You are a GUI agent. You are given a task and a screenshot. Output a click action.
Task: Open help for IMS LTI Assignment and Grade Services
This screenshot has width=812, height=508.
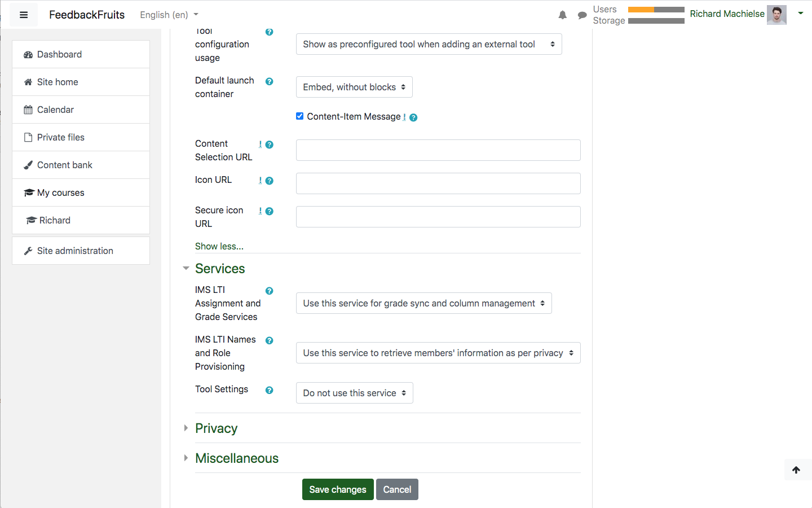point(269,291)
